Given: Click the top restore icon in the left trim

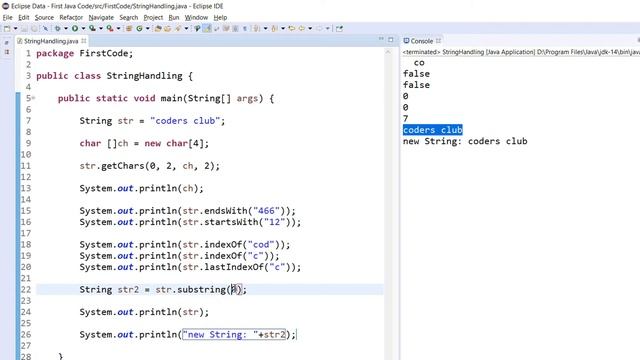Looking at the screenshot, I should click(7, 42).
